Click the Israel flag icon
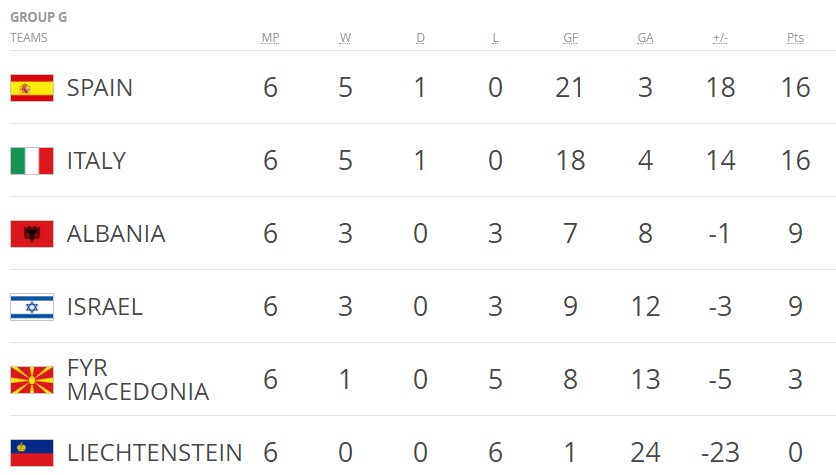 pos(32,307)
